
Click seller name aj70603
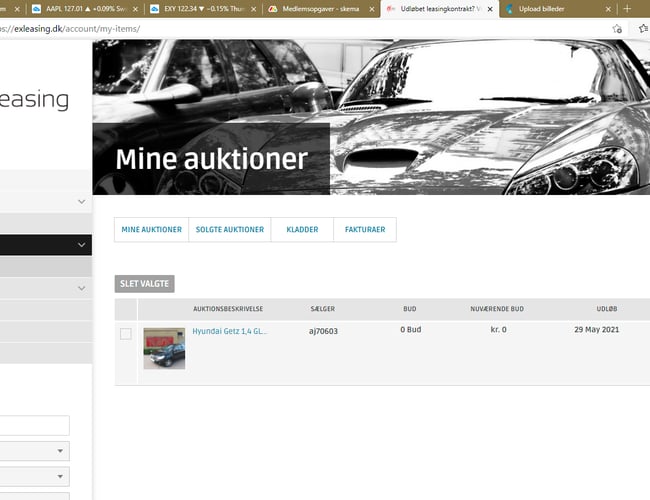click(x=323, y=331)
